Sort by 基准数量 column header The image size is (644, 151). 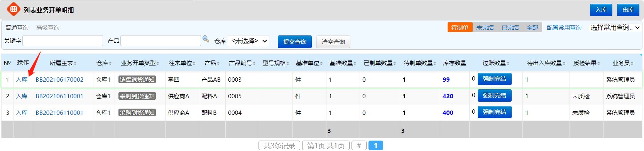click(x=343, y=63)
